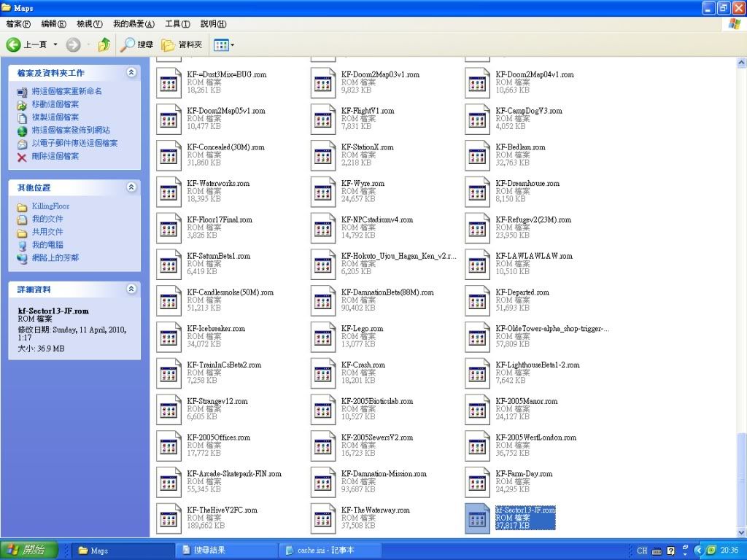Collapse the 檔案及資料夾工作 panel
The width and height of the screenshot is (747, 560).
(x=131, y=73)
